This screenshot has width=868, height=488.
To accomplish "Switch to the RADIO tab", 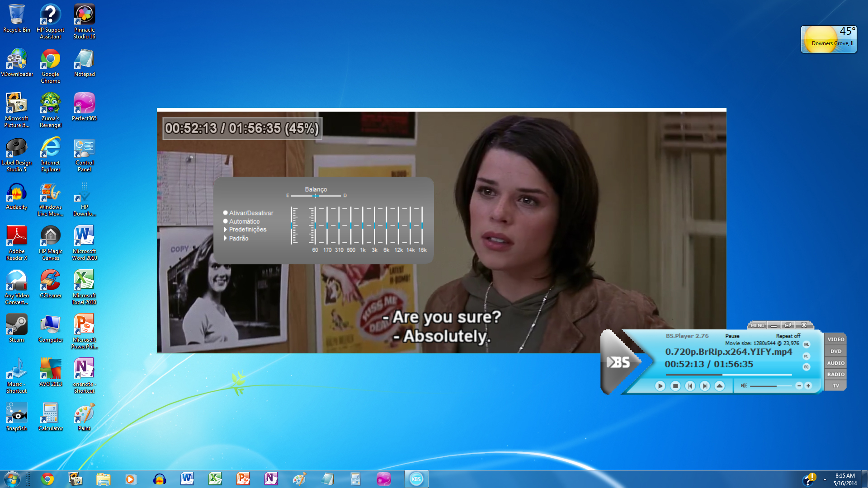I will point(835,374).
